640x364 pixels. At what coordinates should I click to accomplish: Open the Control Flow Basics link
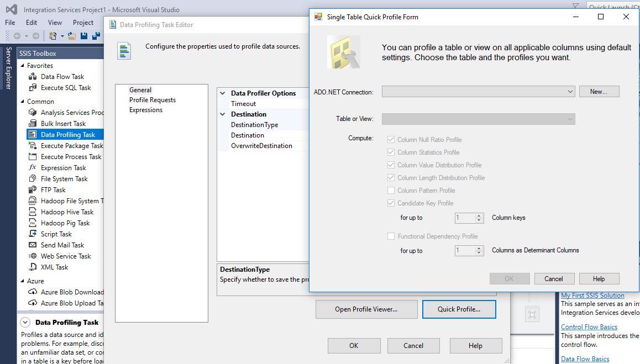click(x=589, y=327)
